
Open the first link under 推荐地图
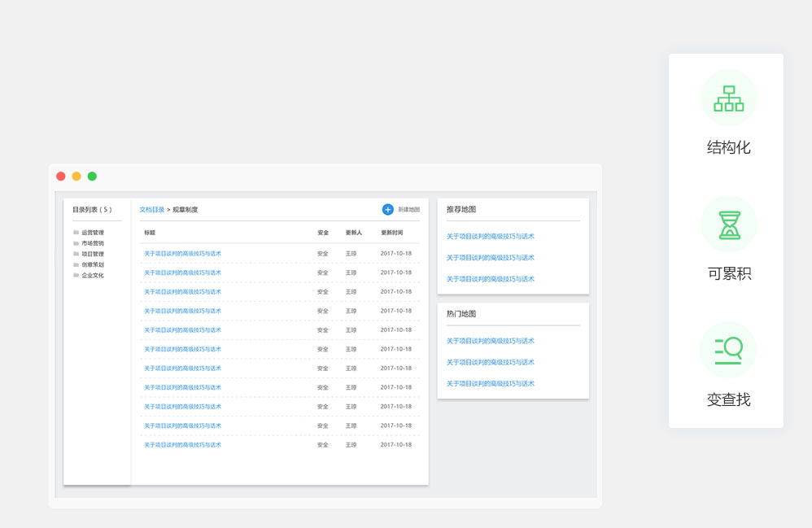tap(490, 237)
